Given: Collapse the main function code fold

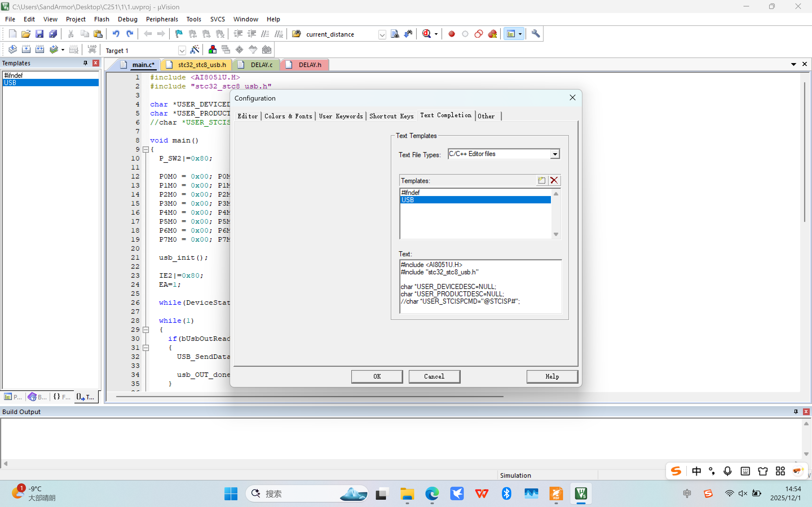Looking at the screenshot, I should click(x=145, y=150).
